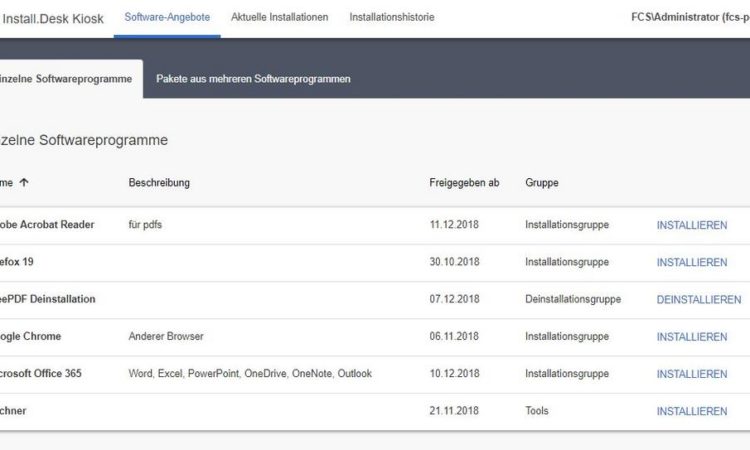This screenshot has height=450, width=750.
Task: Click the date 30.10.2018
Action: 454,262
